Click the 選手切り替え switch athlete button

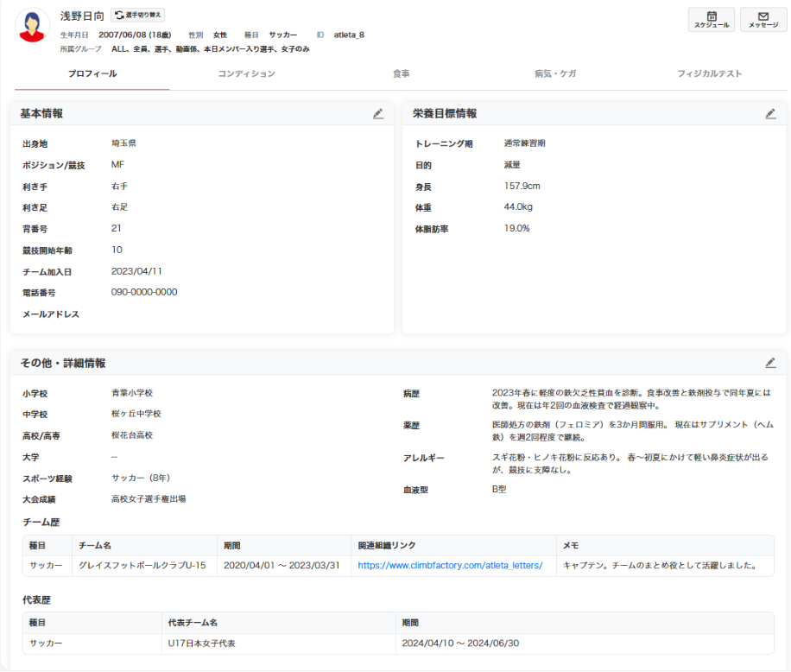coord(138,16)
